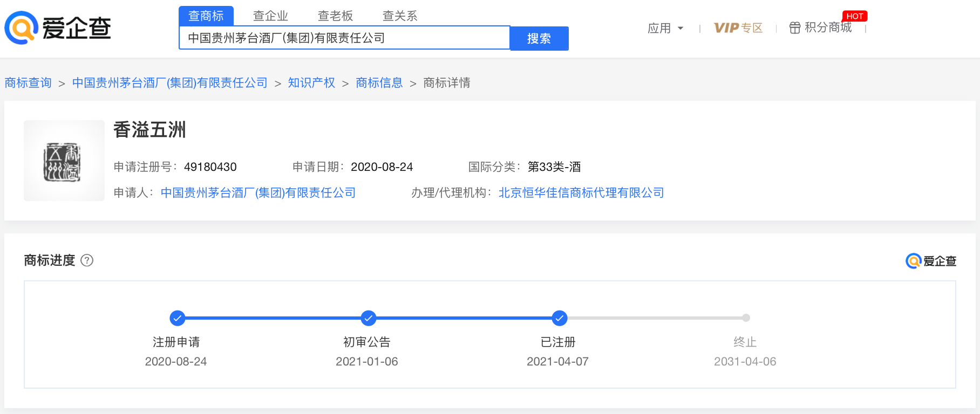Select the 第33类-酒 classification text
Screen dimensions: 980x414
coord(554,167)
